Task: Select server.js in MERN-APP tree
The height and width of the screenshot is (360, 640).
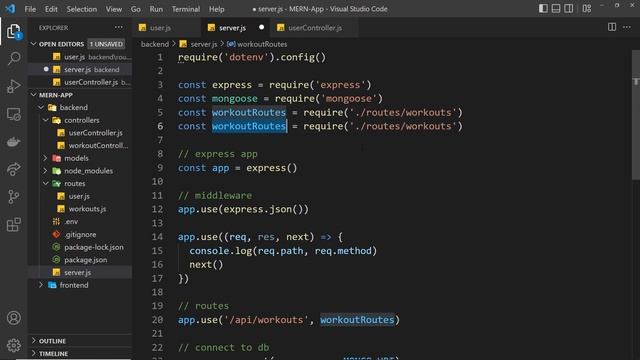Action: coord(80,272)
